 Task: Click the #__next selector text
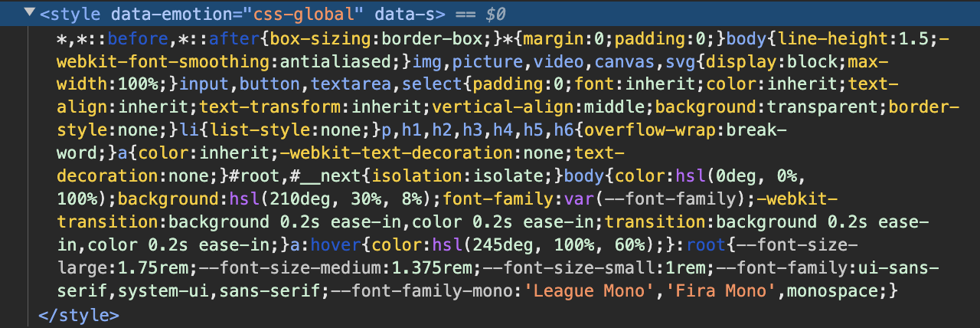coord(328,176)
